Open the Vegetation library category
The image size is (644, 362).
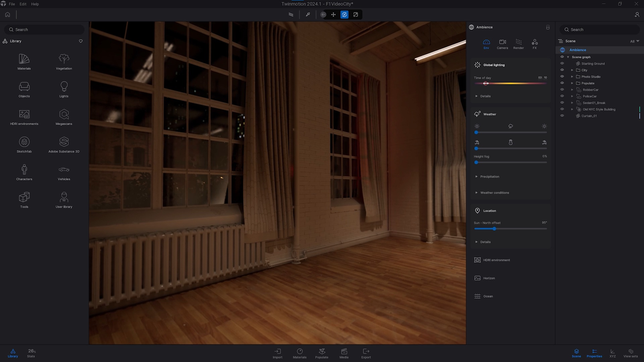coord(64,62)
